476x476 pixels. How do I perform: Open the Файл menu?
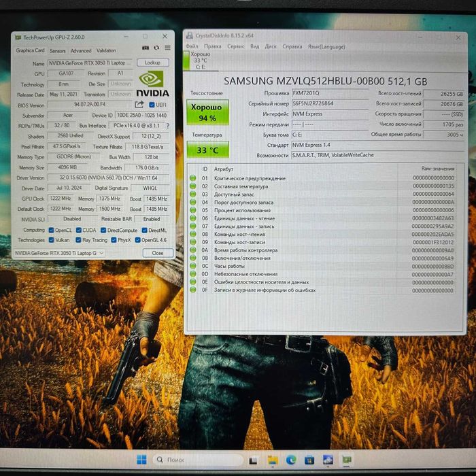pos(192,46)
